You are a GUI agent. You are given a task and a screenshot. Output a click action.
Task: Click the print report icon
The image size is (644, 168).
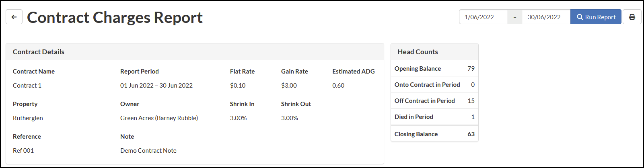click(x=632, y=17)
